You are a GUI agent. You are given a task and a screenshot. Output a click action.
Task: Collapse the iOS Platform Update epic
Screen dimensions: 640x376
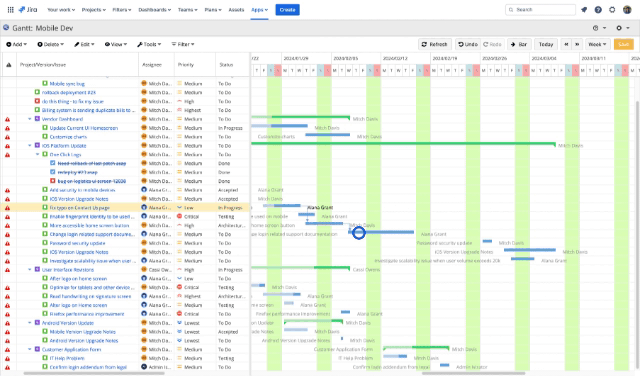pos(30,146)
